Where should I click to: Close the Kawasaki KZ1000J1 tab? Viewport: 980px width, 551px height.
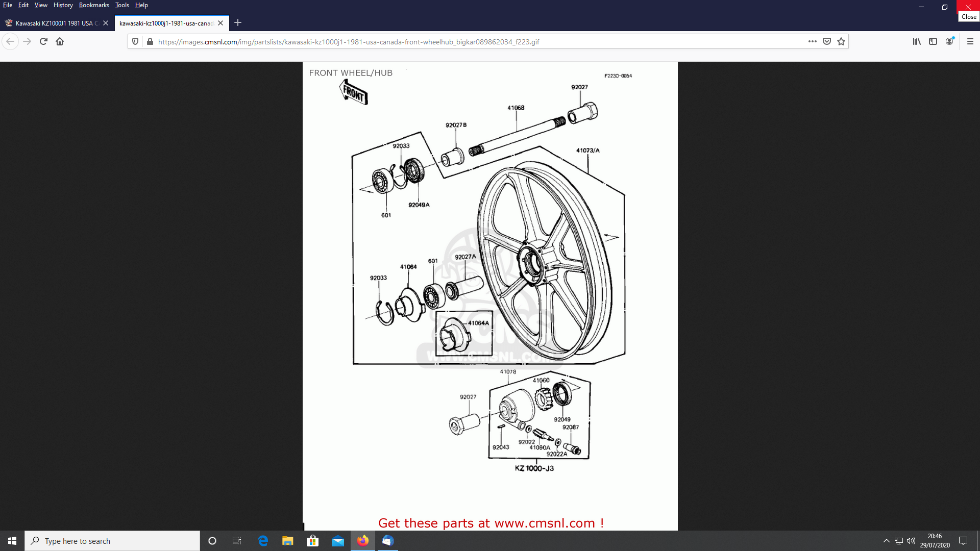coord(106,23)
